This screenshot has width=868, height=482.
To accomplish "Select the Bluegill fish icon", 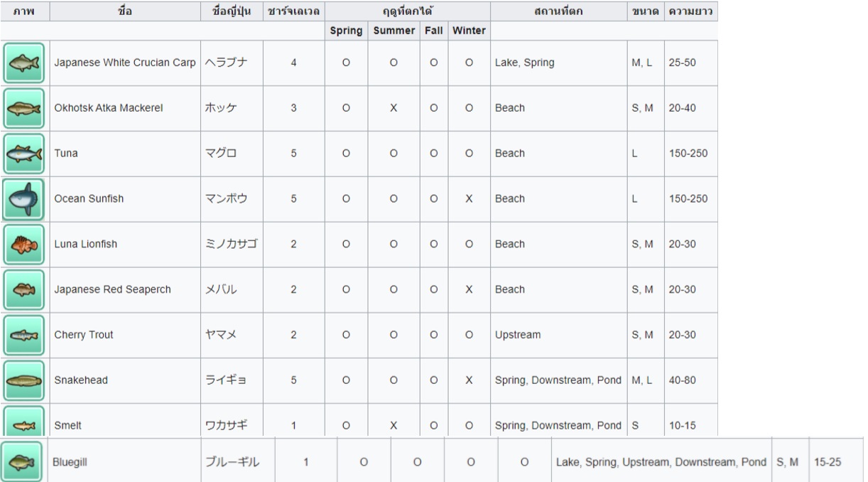I will (23, 461).
